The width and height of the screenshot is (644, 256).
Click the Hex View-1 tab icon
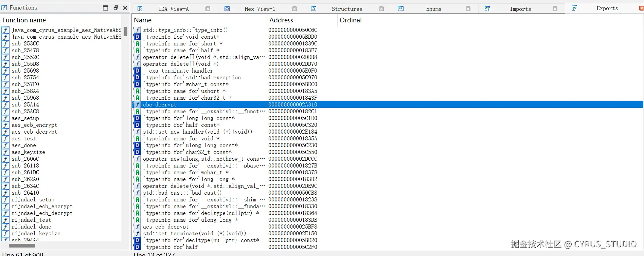point(227,8)
